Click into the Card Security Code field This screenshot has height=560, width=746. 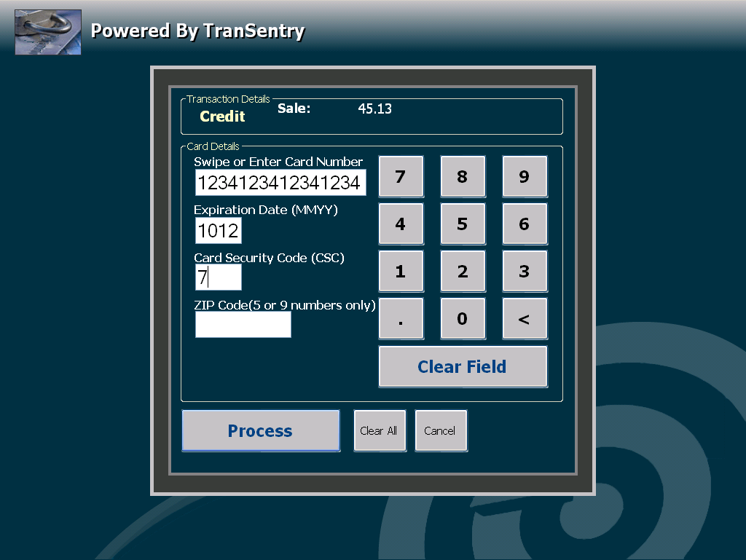(219, 277)
